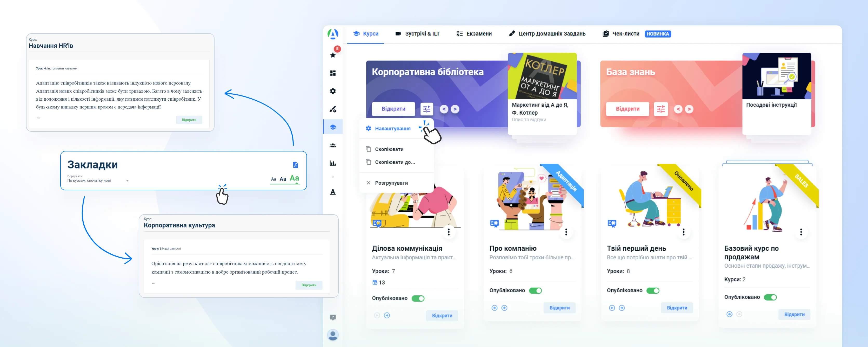Select the star favorites icon in sidebar
Image resolution: width=868 pixels, height=347 pixels.
tap(332, 55)
